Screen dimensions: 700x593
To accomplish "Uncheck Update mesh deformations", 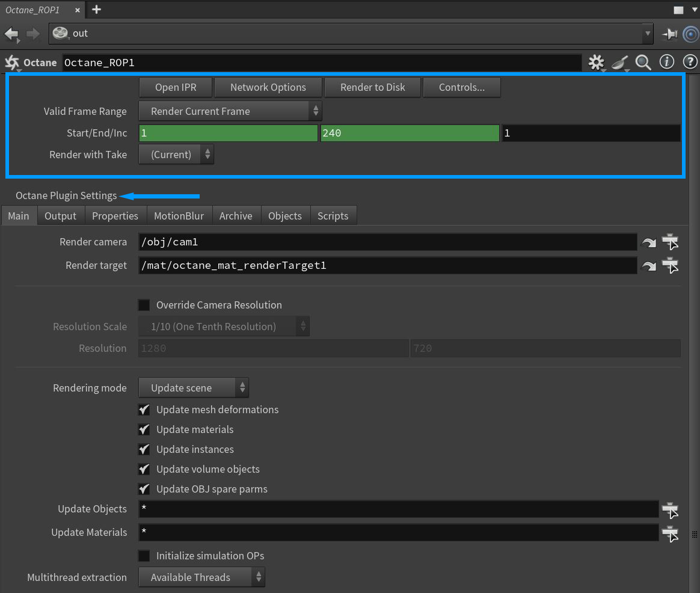I will (x=144, y=410).
